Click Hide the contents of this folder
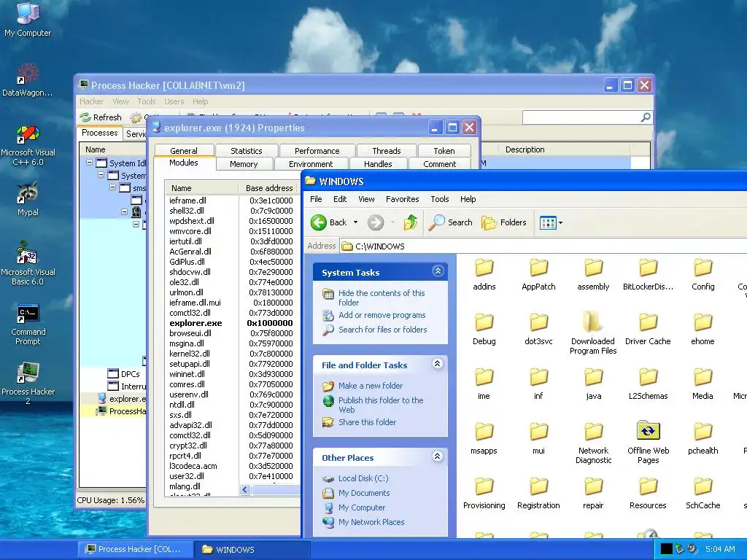Viewport: 747px width, 560px height. (x=382, y=297)
